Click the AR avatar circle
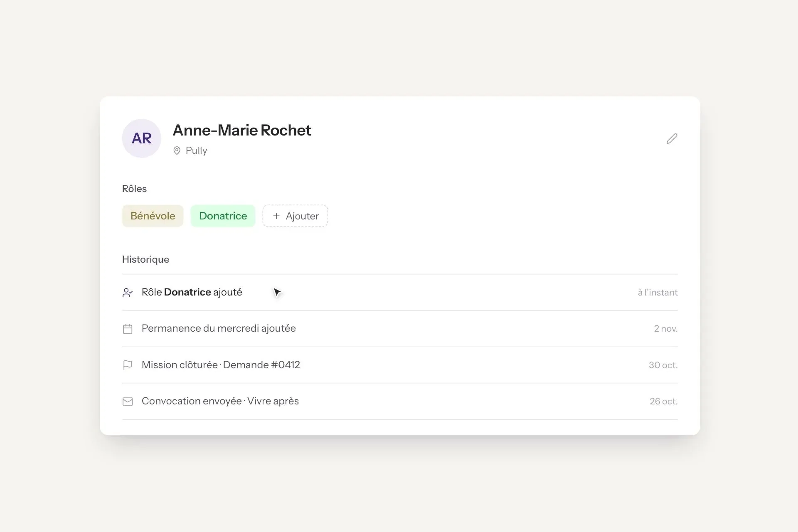This screenshot has height=532, width=798. 142,138
